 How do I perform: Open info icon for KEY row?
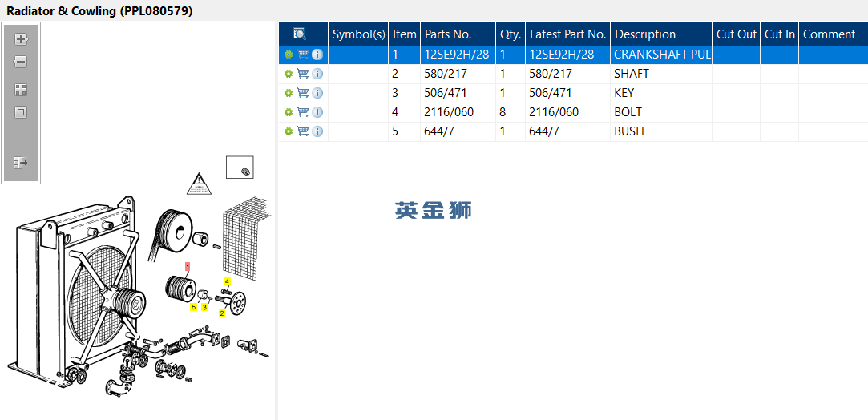[317, 93]
